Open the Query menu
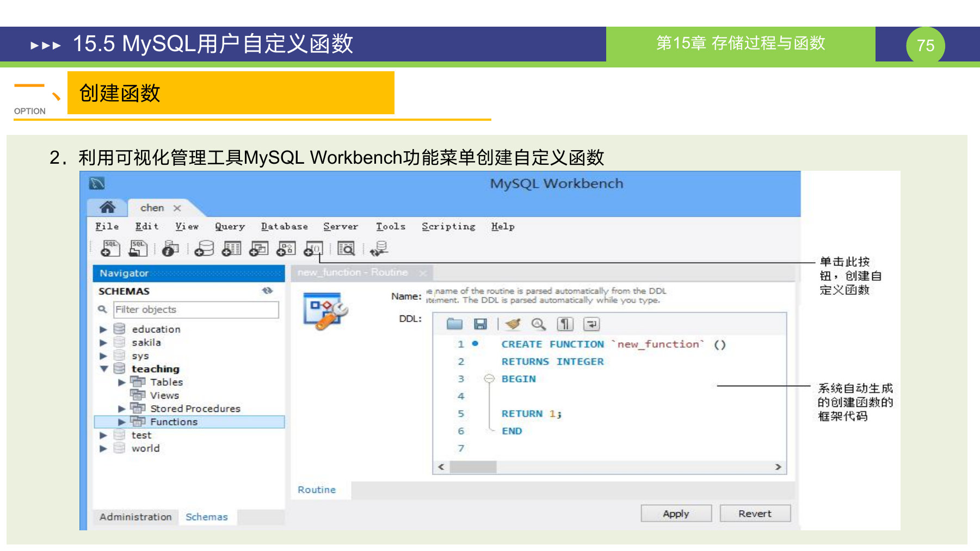Image resolution: width=980 pixels, height=551 pixels. click(230, 226)
